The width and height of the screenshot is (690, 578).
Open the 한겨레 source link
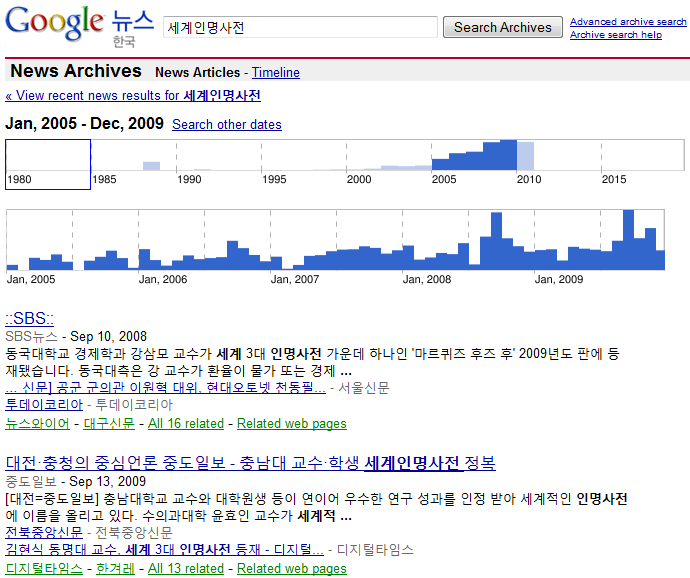[x=115, y=568]
